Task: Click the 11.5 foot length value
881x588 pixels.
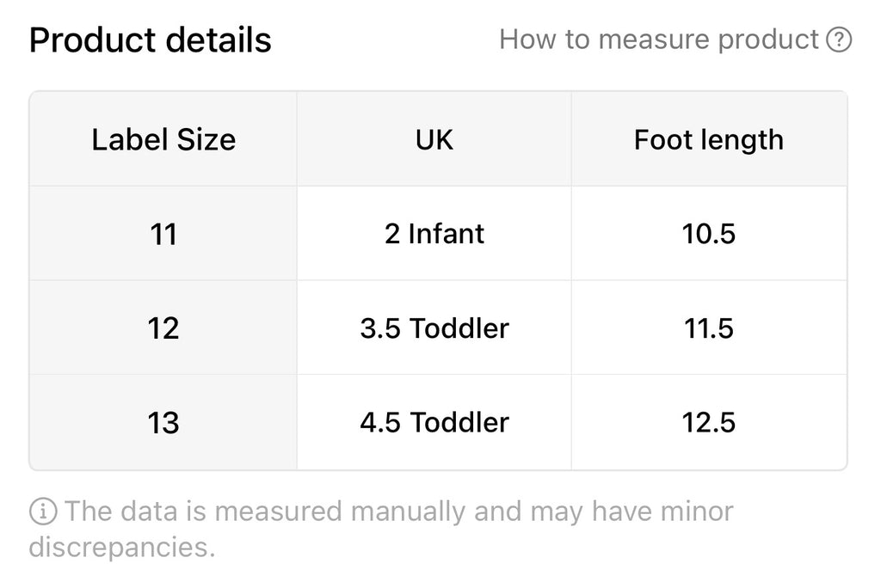Action: click(x=709, y=328)
